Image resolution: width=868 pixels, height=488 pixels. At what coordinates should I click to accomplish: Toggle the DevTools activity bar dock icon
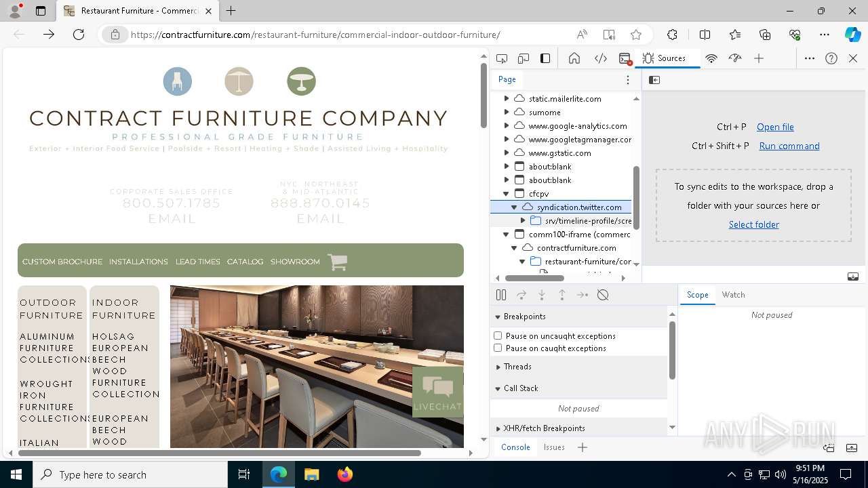click(x=545, y=58)
